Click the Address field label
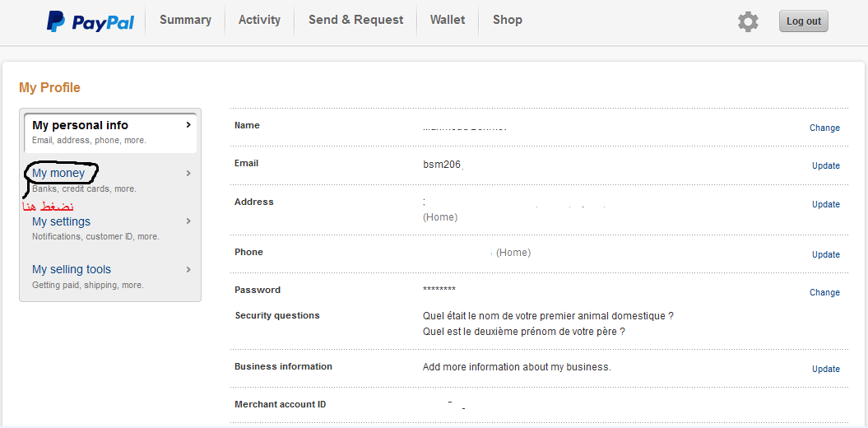 coord(254,202)
